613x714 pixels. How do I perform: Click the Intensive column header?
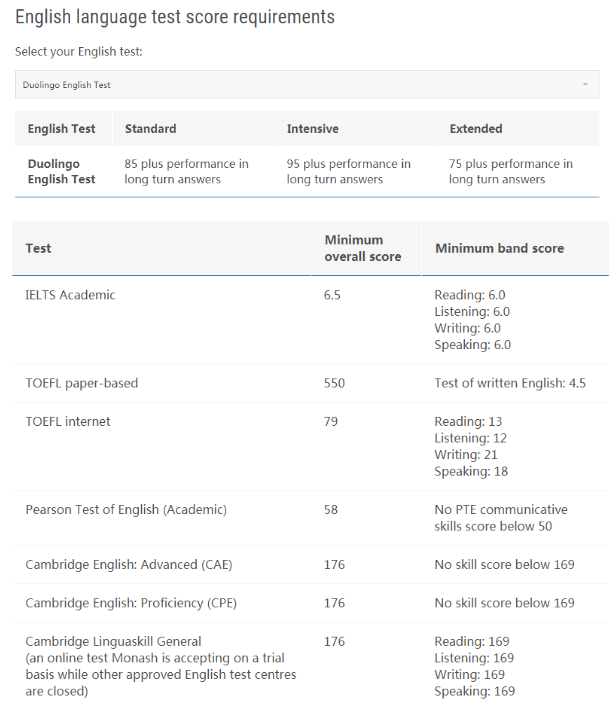(313, 129)
